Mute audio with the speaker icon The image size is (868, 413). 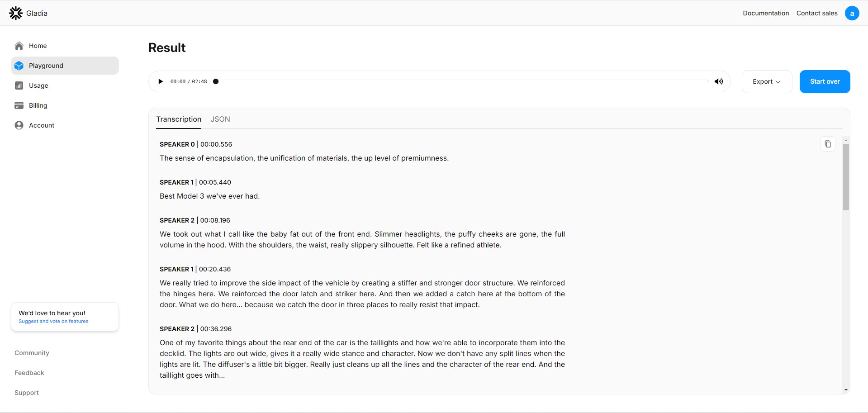[x=719, y=81]
